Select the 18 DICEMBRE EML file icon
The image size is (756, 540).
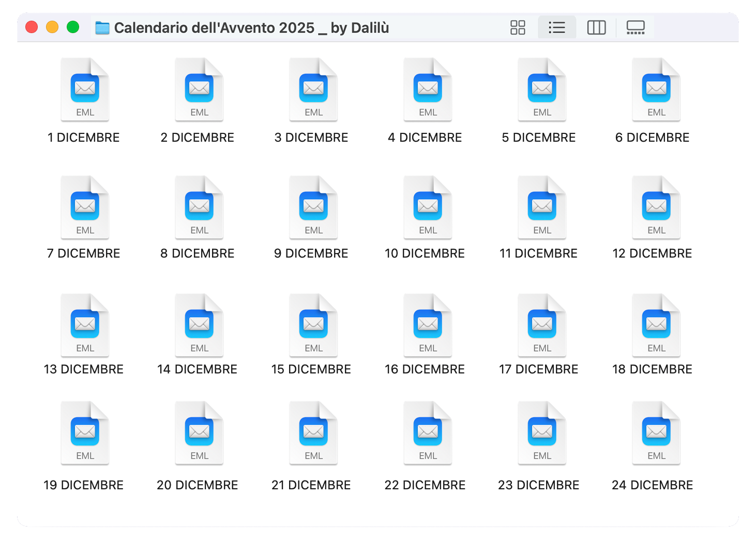[x=657, y=325]
